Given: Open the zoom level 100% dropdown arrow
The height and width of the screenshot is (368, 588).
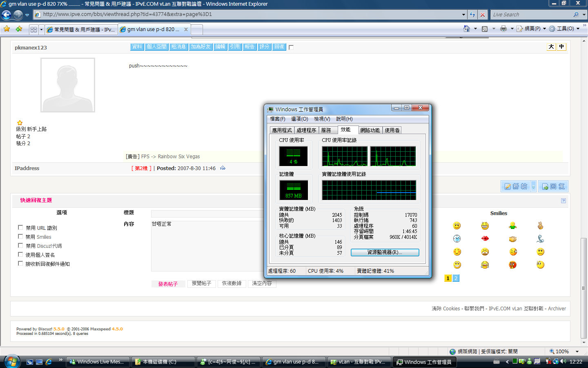Looking at the screenshot, I should pos(577,352).
